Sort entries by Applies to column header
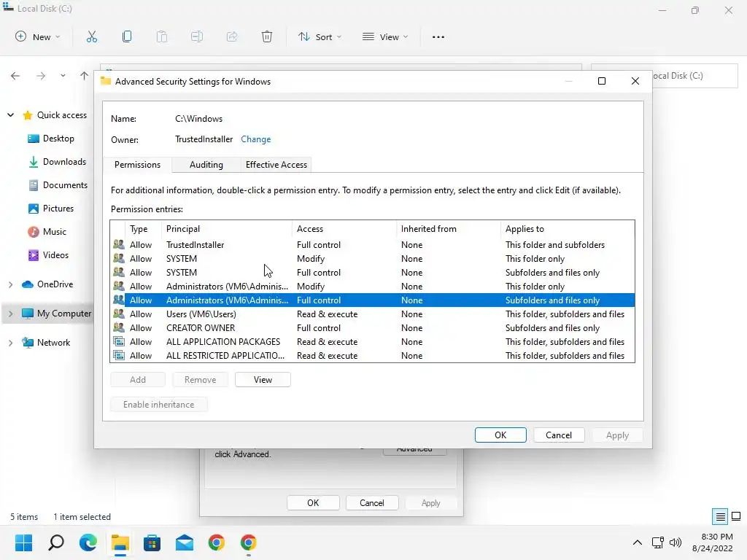 [x=567, y=229]
